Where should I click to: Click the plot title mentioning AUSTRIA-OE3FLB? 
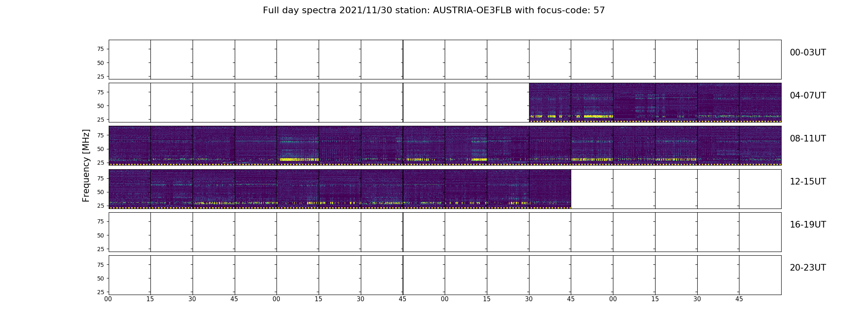click(434, 10)
